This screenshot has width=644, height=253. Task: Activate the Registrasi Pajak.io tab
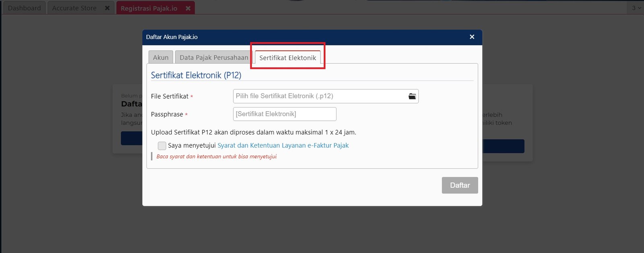pos(149,8)
